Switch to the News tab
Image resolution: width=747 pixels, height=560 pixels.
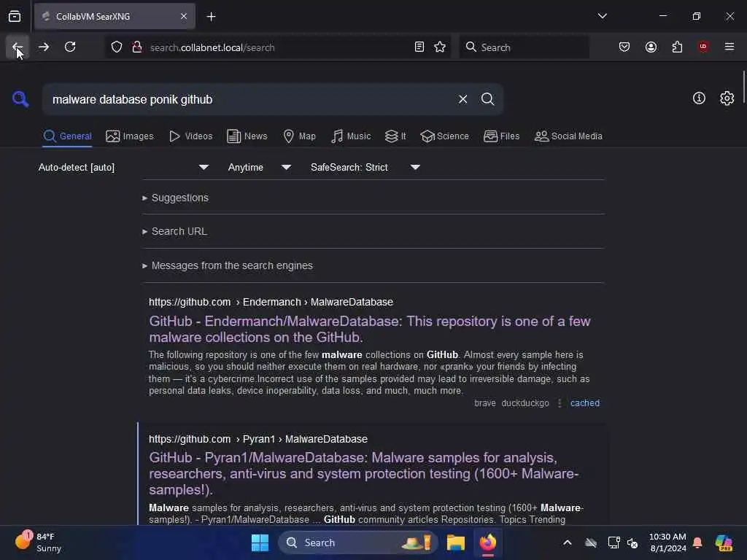pos(247,136)
